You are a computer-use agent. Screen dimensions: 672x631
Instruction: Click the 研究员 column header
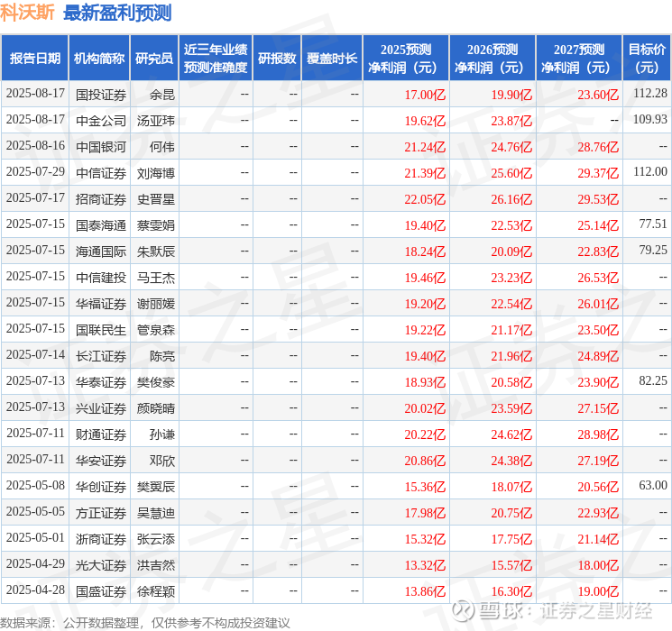click(x=154, y=59)
